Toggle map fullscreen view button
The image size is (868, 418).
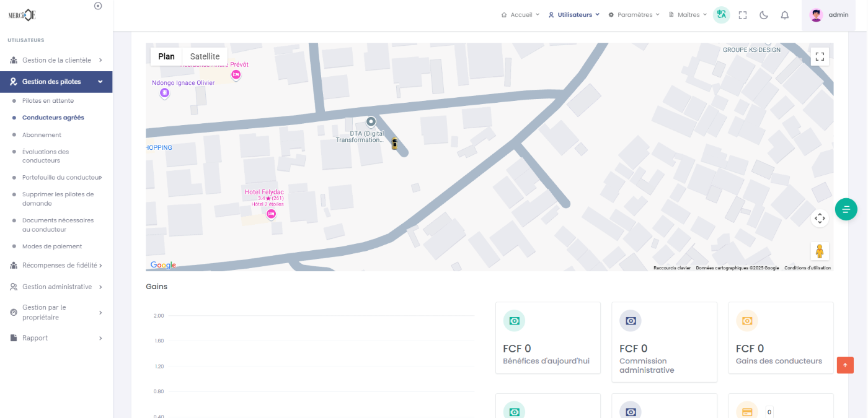(x=820, y=57)
